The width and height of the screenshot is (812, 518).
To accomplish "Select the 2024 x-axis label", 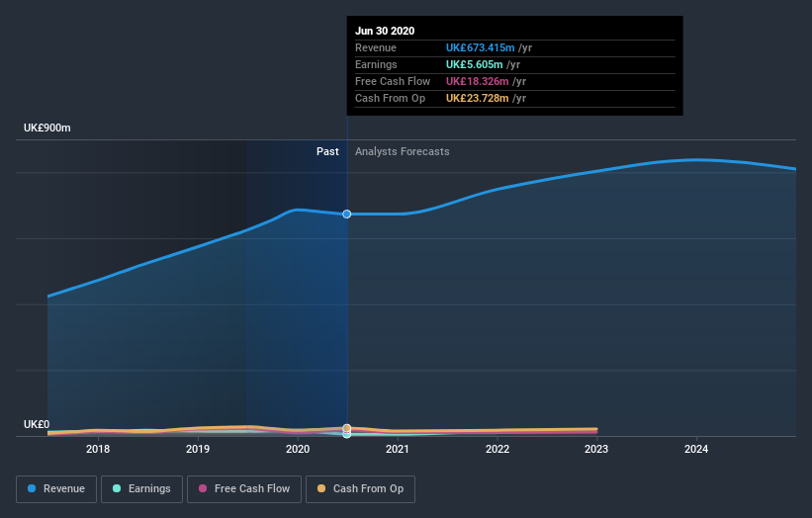I will (x=696, y=449).
